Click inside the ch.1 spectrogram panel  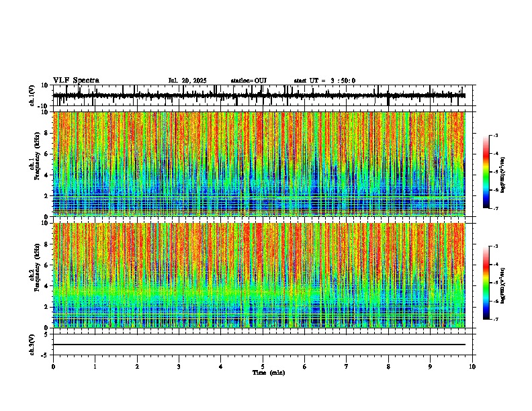259,164
